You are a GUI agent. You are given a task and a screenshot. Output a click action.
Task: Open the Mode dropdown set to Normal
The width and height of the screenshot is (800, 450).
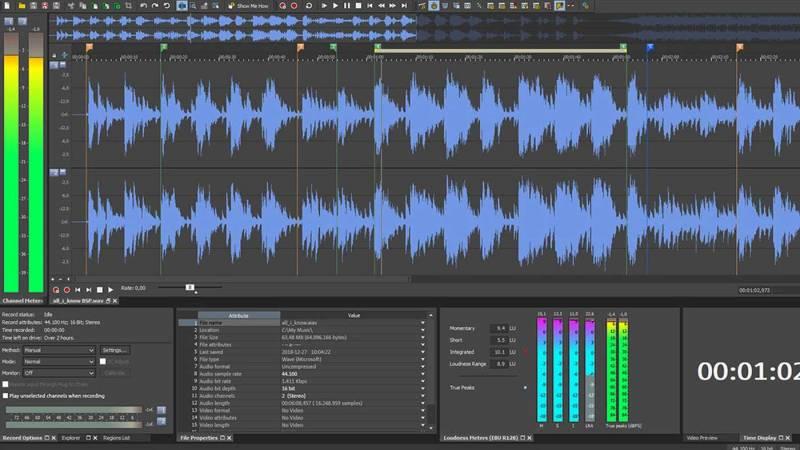[x=59, y=361]
